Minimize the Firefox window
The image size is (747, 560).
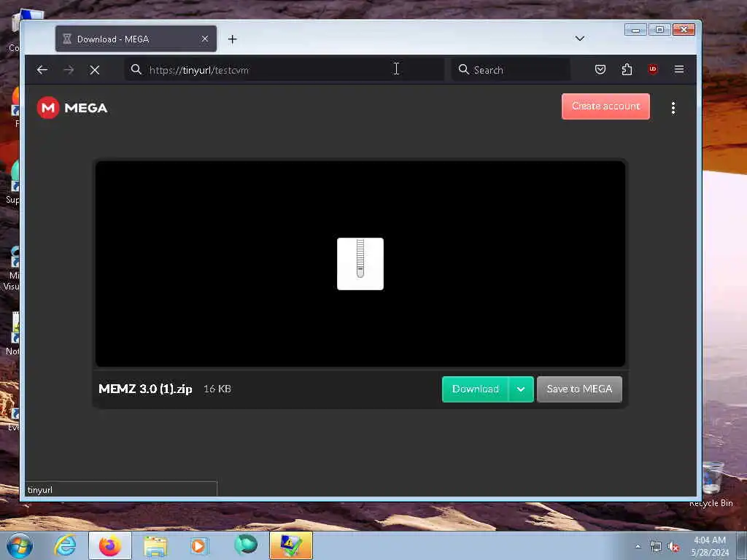coord(636,29)
